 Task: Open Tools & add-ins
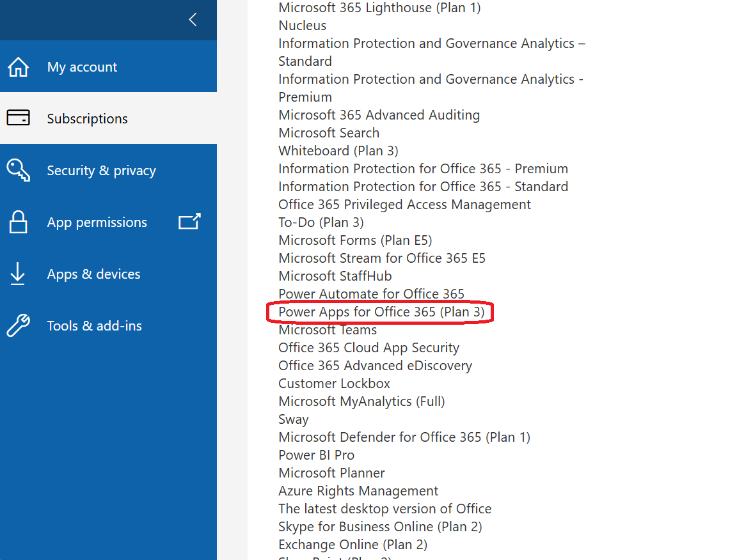coord(108,325)
